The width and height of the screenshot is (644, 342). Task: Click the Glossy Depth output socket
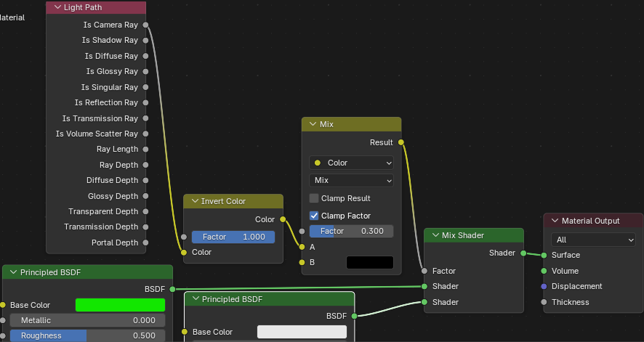pos(145,196)
